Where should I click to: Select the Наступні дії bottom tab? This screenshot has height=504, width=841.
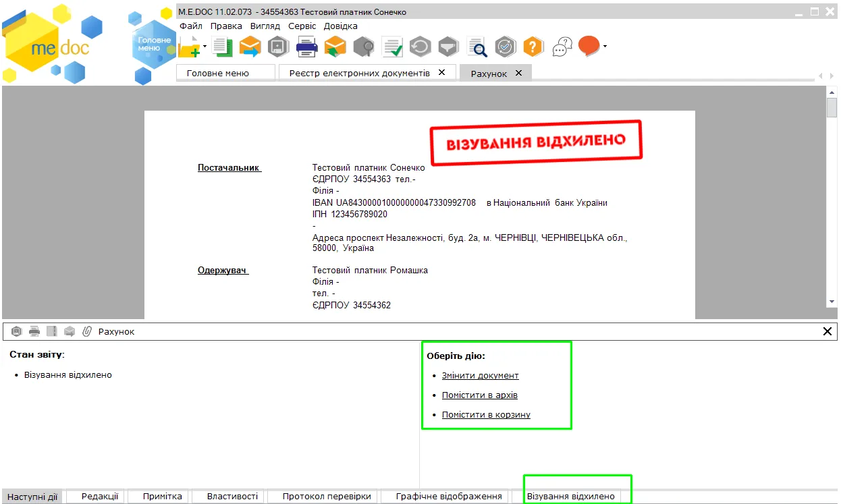[32, 497]
